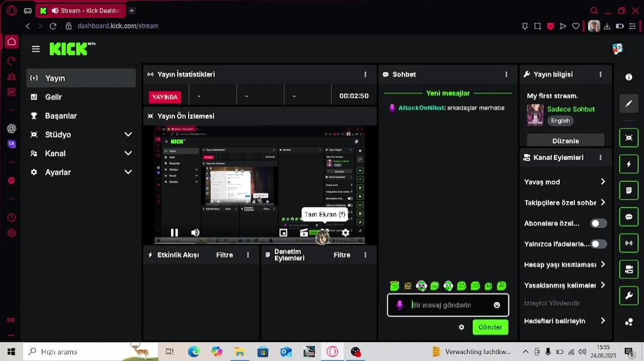
Task: Open Denetim Eylemleri Filtre dropdown
Action: (342, 255)
